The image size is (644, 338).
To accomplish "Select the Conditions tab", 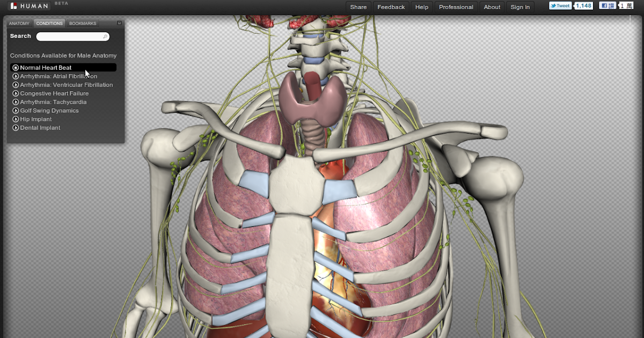I will (x=49, y=23).
